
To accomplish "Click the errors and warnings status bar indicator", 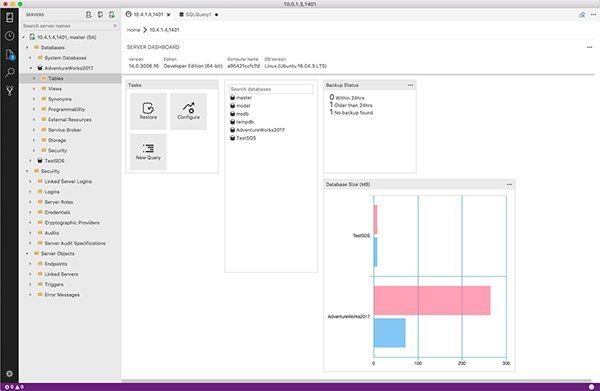I will coord(14,387).
